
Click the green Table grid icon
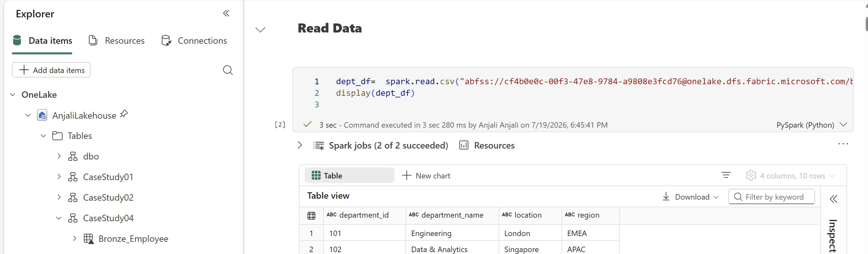[316, 176]
